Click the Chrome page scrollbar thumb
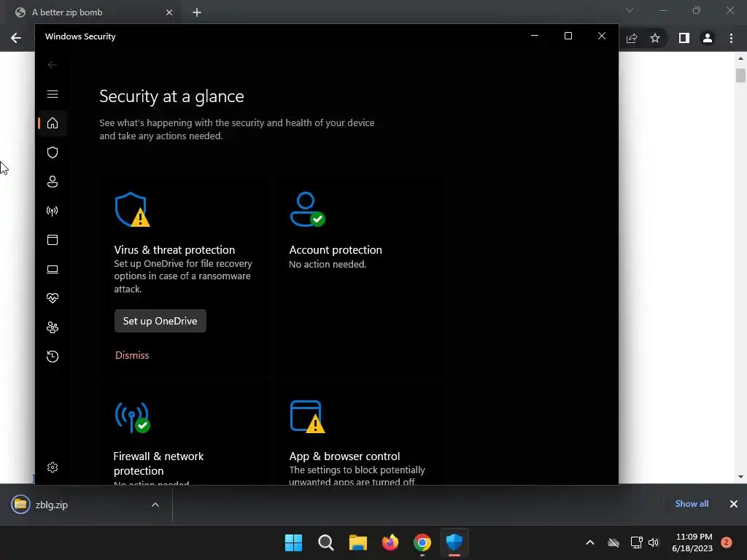This screenshot has height=560, width=747. 740,75
